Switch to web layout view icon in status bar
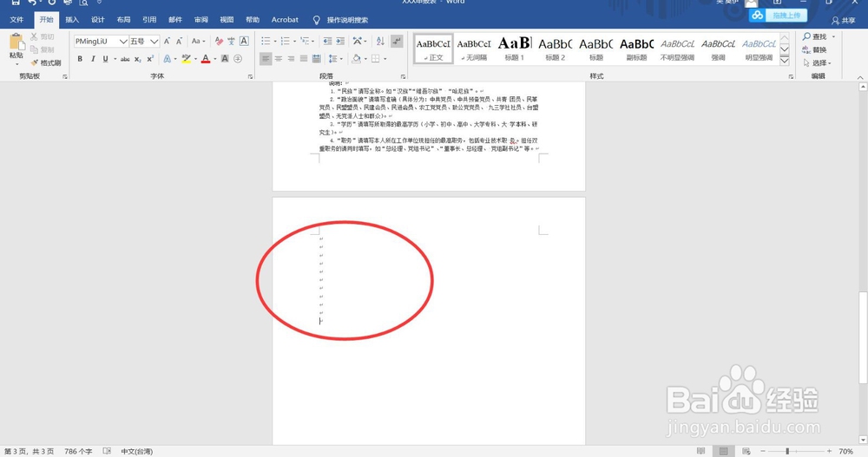Viewport: 868px width, 457px height. pos(746,452)
